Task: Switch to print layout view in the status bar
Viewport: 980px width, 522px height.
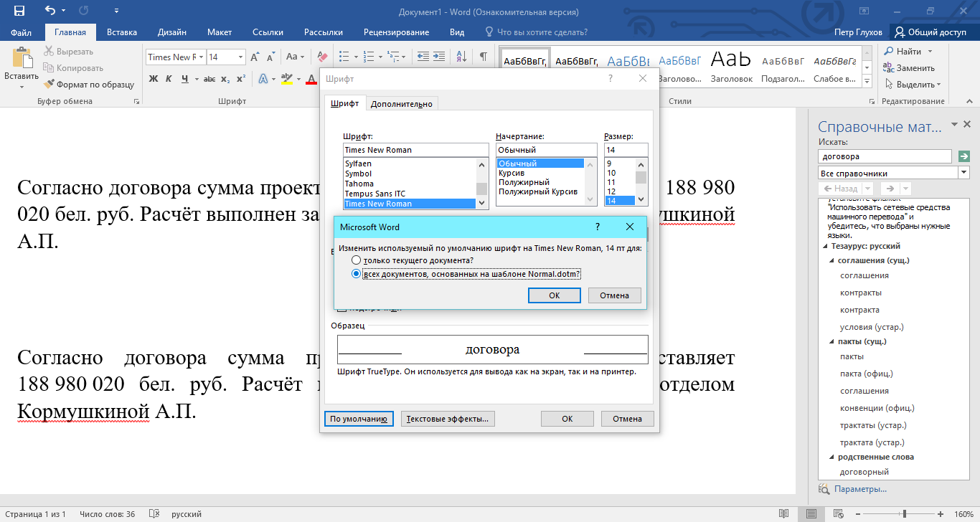Action: tap(811, 514)
